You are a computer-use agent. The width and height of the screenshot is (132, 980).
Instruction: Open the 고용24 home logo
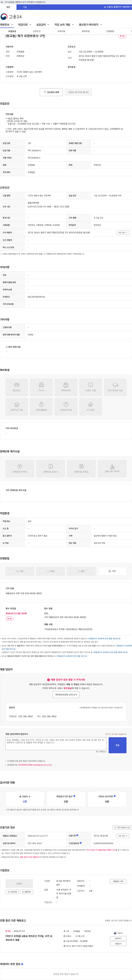11,17
